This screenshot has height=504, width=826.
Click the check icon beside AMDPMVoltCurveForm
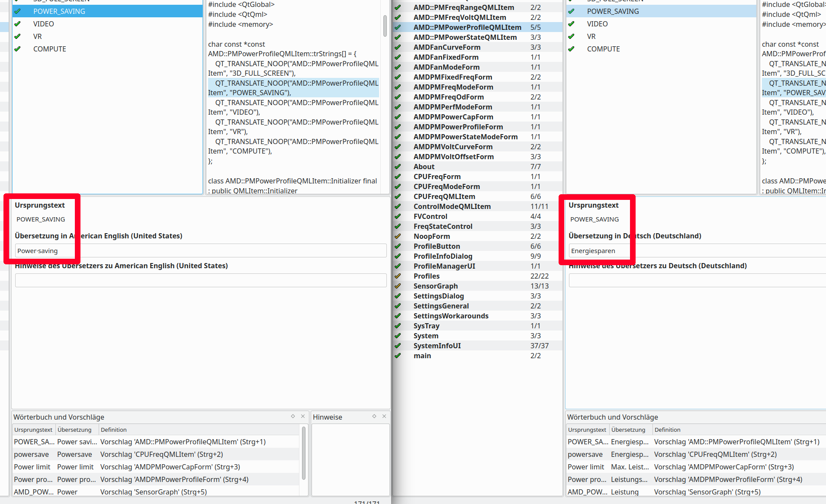pos(398,147)
